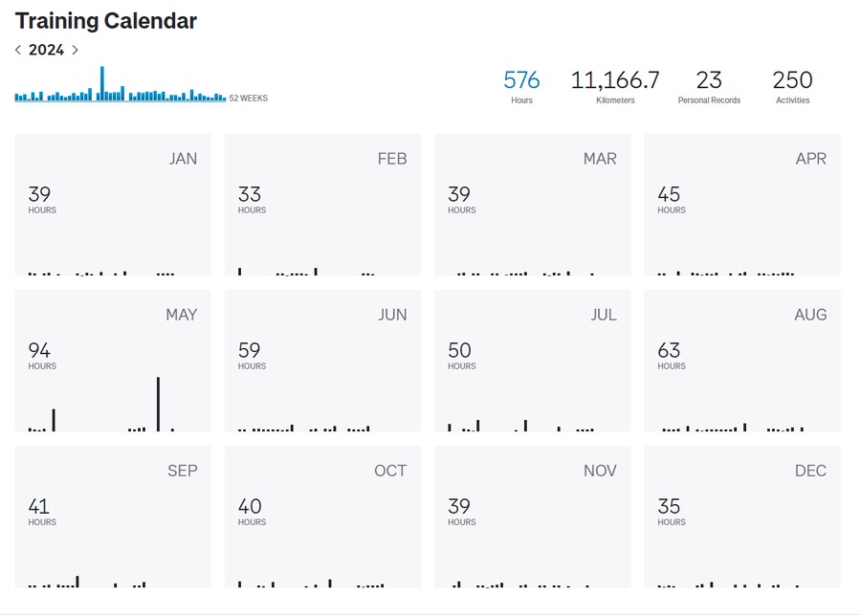Image resolution: width=861 pixels, height=616 pixels.
Task: Open the February month card
Action: tap(322, 205)
